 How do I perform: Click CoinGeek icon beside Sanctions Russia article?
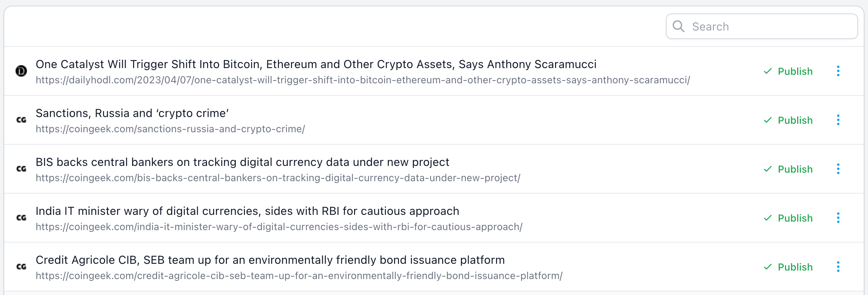click(21, 120)
